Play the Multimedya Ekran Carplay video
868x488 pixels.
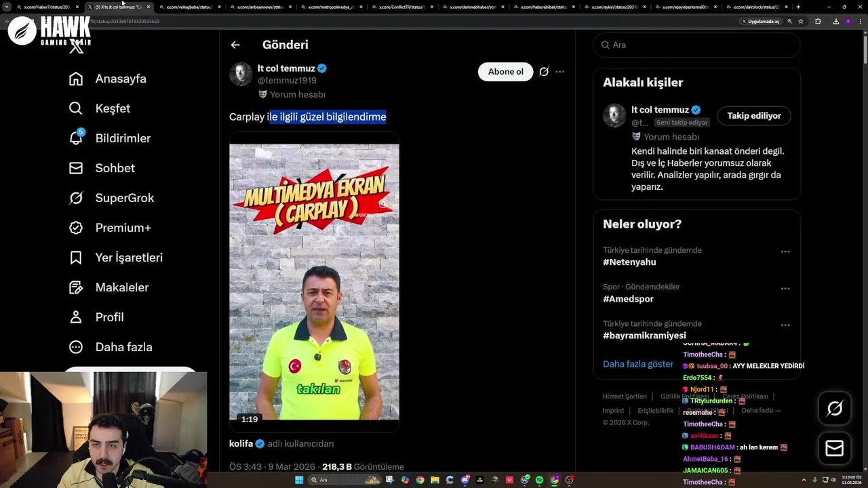(x=314, y=281)
